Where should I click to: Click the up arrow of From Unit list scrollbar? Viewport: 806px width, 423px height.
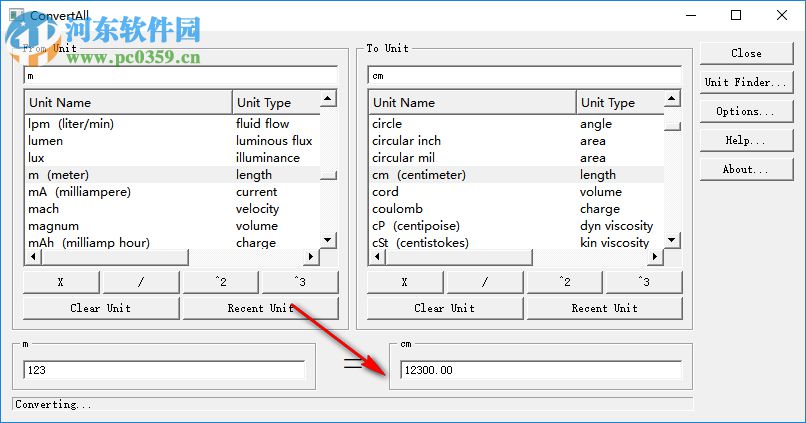pos(328,98)
